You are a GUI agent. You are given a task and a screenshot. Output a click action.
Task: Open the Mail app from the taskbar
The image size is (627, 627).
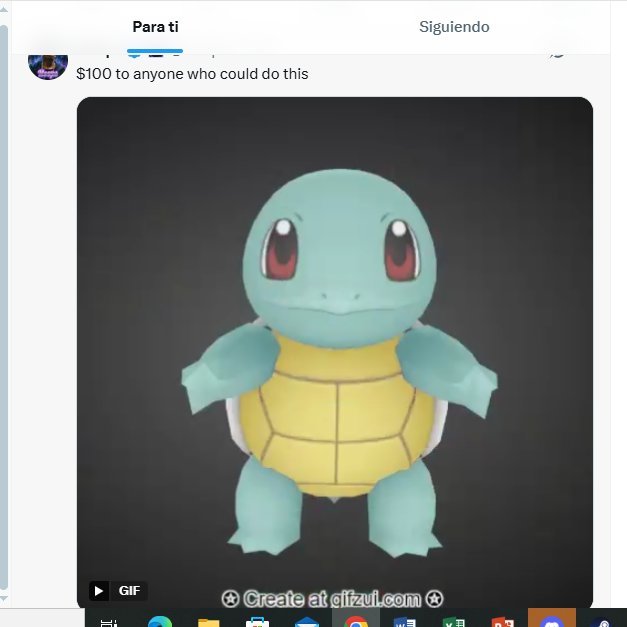[x=306, y=623]
